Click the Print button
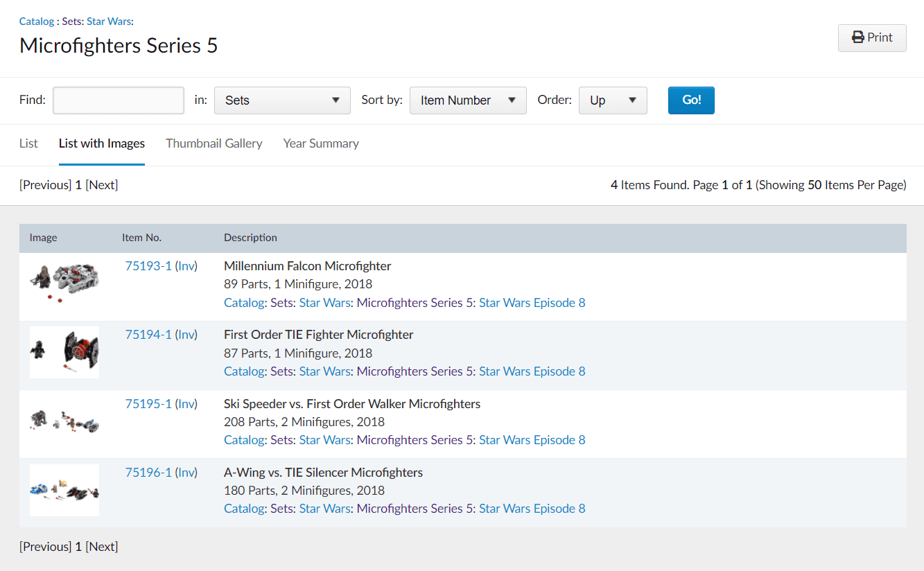Viewport: 924px width, 571px height. 872,37
